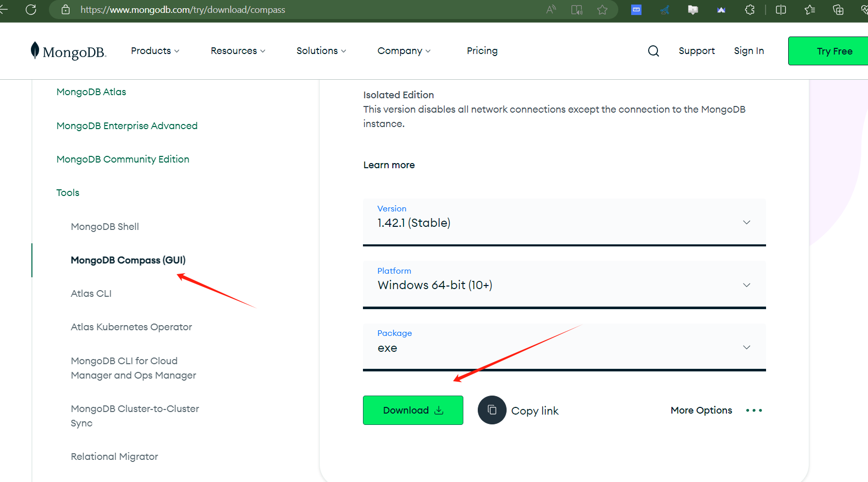Click the Copy link text
Screen dimensions: 868x482
coord(535,410)
